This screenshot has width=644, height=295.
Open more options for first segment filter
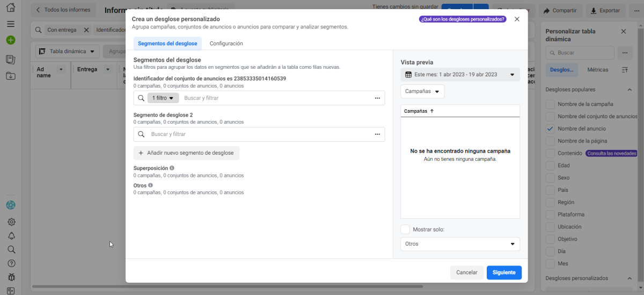click(377, 98)
